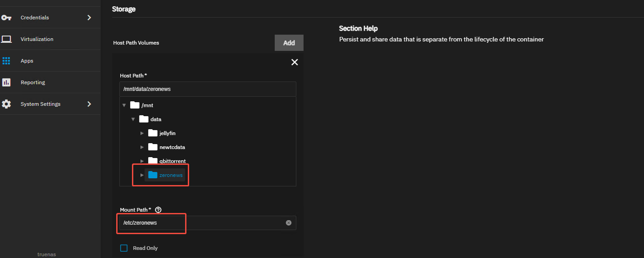
Task: Remove this host path volume entry with X
Action: [x=295, y=62]
